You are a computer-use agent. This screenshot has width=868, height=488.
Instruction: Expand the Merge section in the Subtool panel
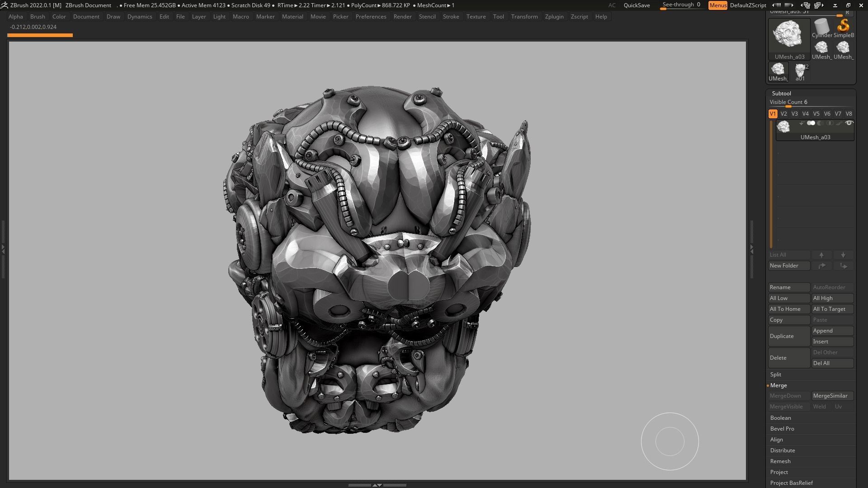coord(778,385)
